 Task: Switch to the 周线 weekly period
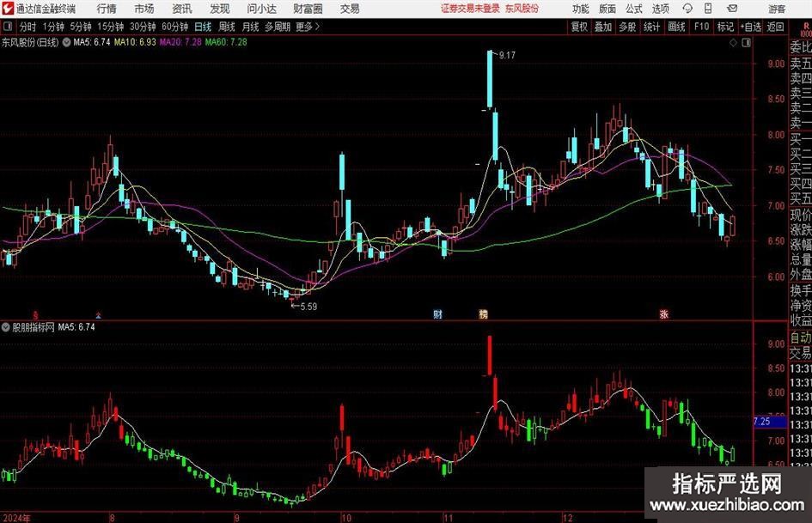click(x=227, y=27)
